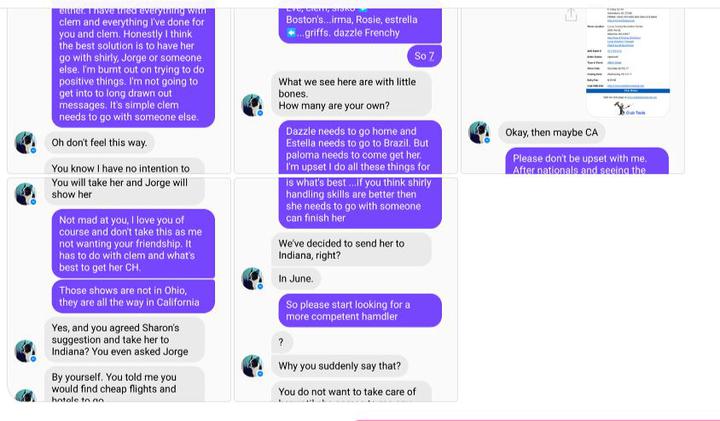Image resolution: width=720 pixels, height=421 pixels.
Task: Select the 'Okay, then maybe CA' message bubble
Action: 551,133
